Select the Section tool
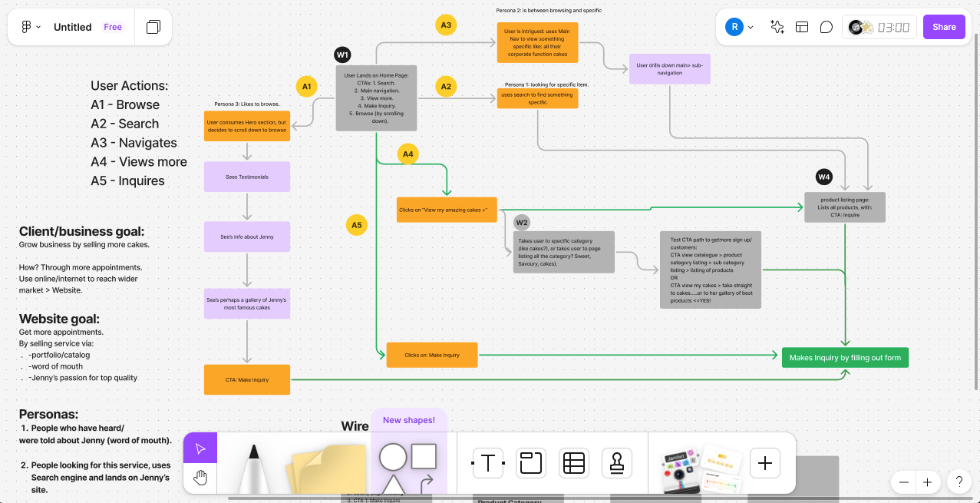The image size is (980, 503). (531, 463)
